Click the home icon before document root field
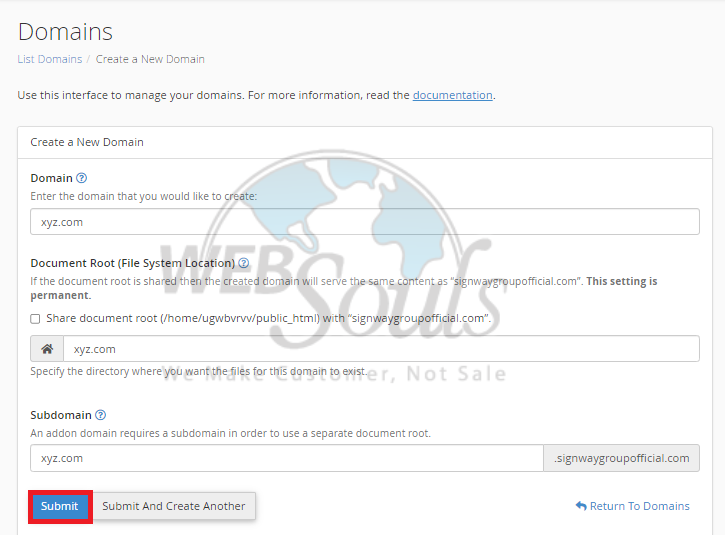 pos(46,349)
